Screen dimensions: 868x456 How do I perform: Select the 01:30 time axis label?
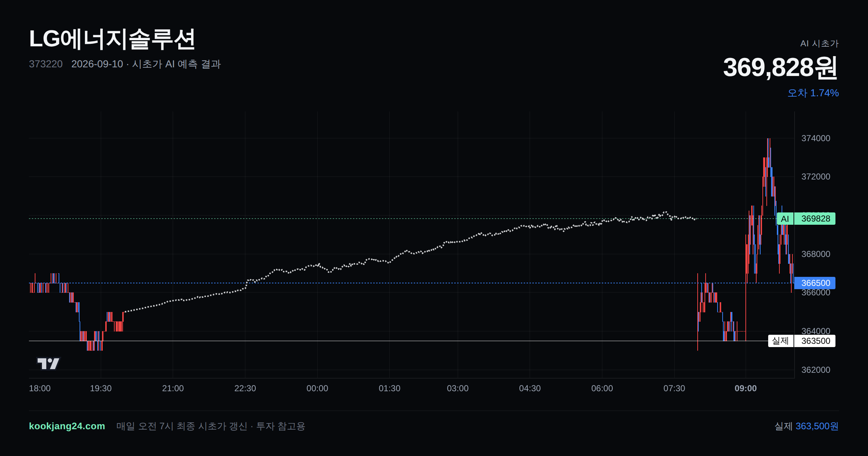click(x=390, y=388)
